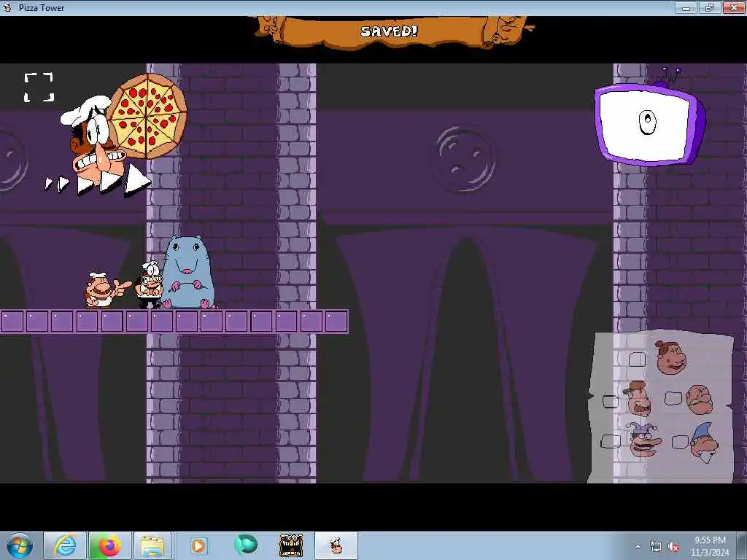The image size is (747, 560).
Task: Click the blue wizard-hat face on checklist
Action: coord(704,443)
